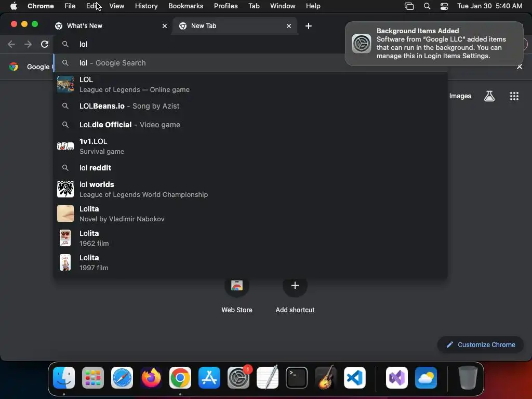532x399 pixels.
Task: Choose LoLdle Official video game suggestion
Action: [x=250, y=125]
